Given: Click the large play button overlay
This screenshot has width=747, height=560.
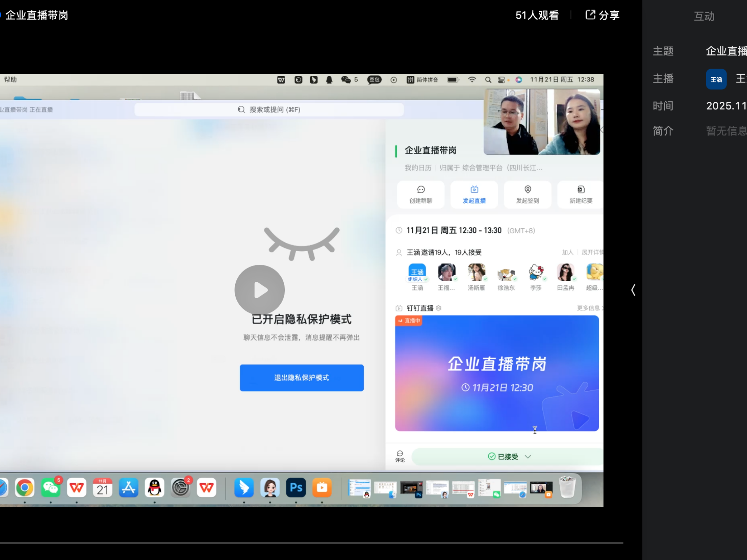Looking at the screenshot, I should tap(259, 290).
